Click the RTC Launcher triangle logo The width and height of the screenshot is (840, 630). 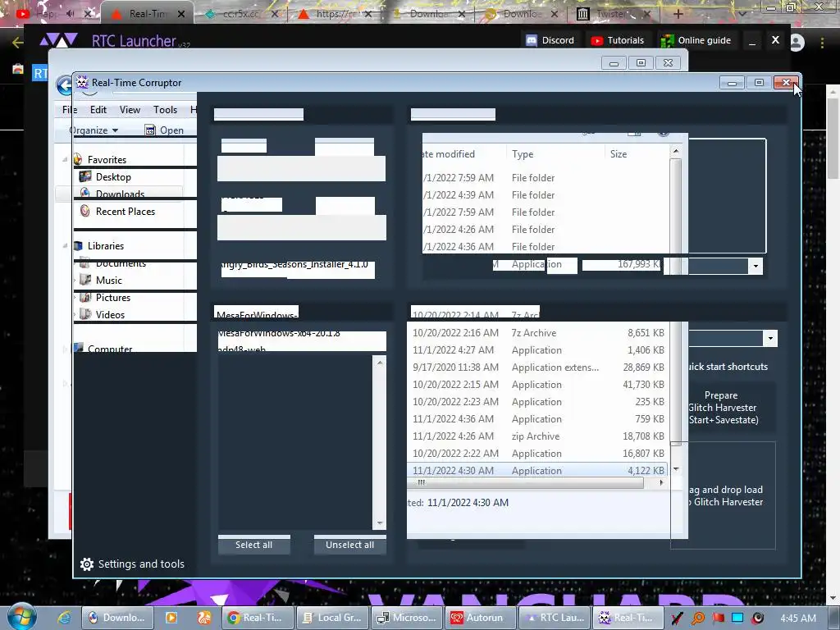click(58, 40)
